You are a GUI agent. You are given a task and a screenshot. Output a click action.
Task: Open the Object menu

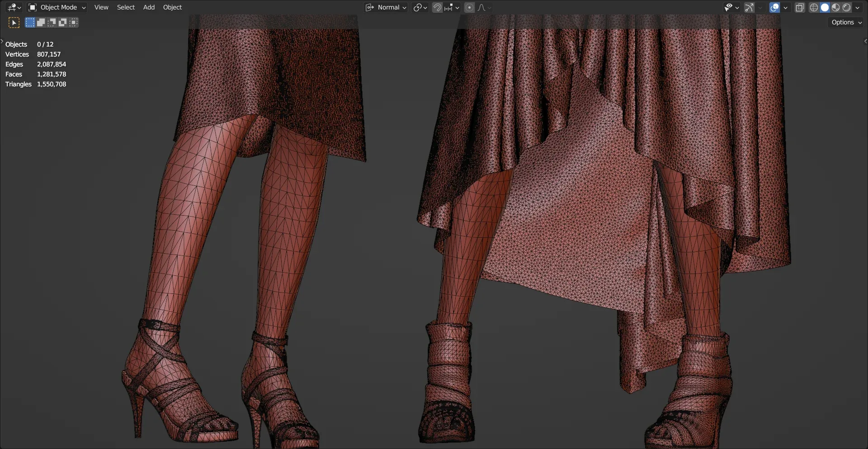tap(172, 7)
